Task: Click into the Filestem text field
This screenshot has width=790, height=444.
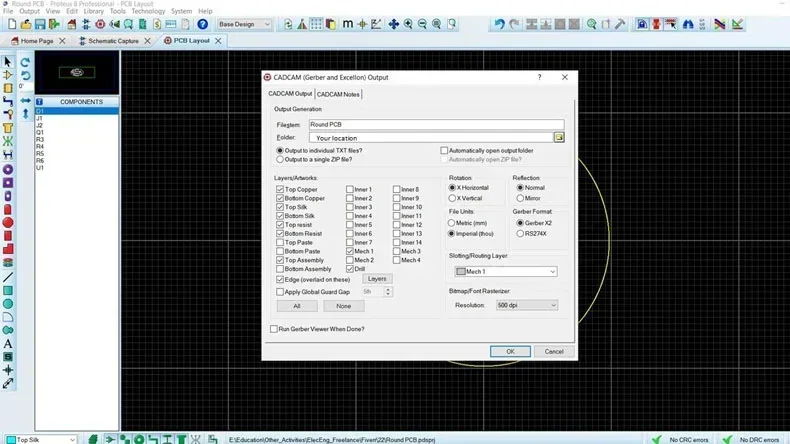Action: [435, 125]
